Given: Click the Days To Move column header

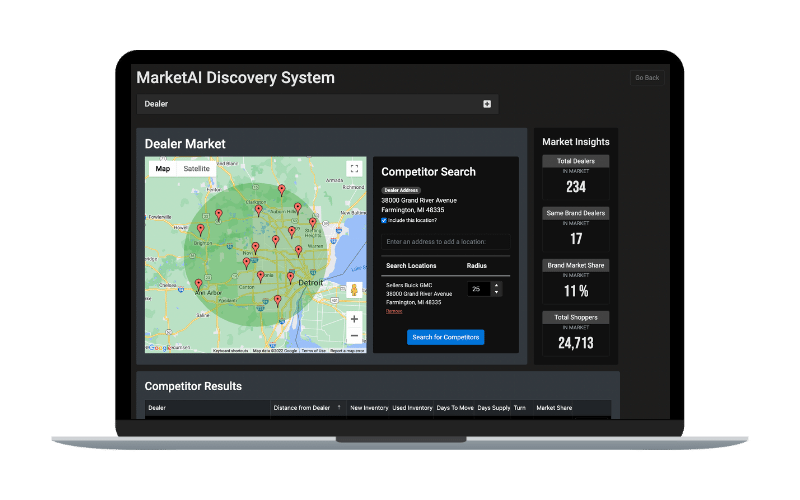Looking at the screenshot, I should coord(455,408).
